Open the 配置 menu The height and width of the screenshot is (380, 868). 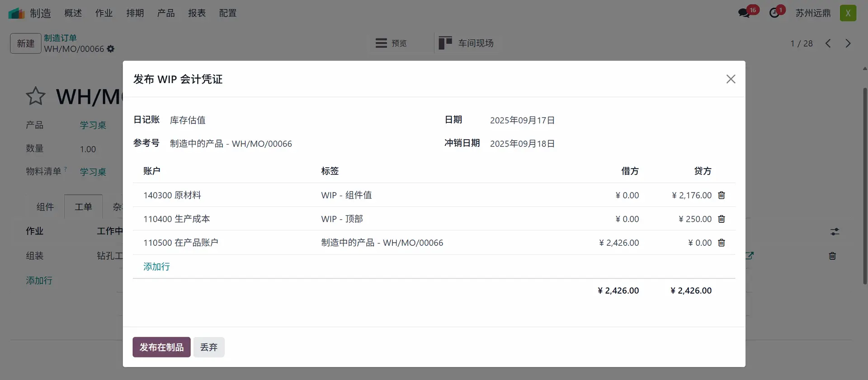[x=227, y=13]
